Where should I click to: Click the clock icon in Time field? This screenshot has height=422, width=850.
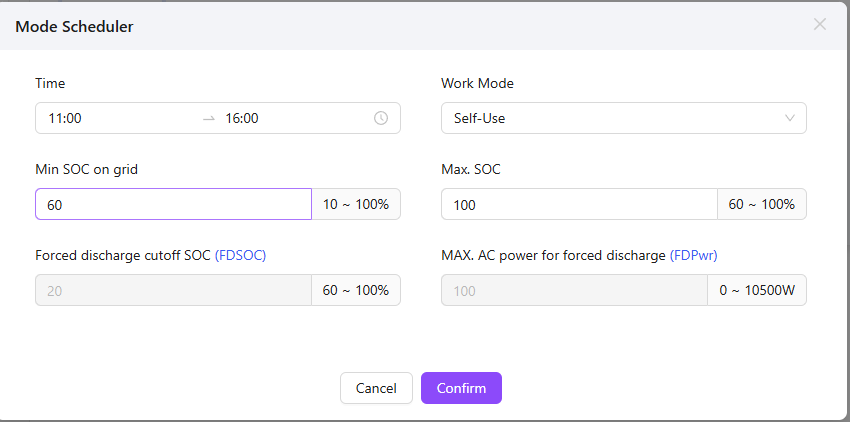(x=381, y=118)
